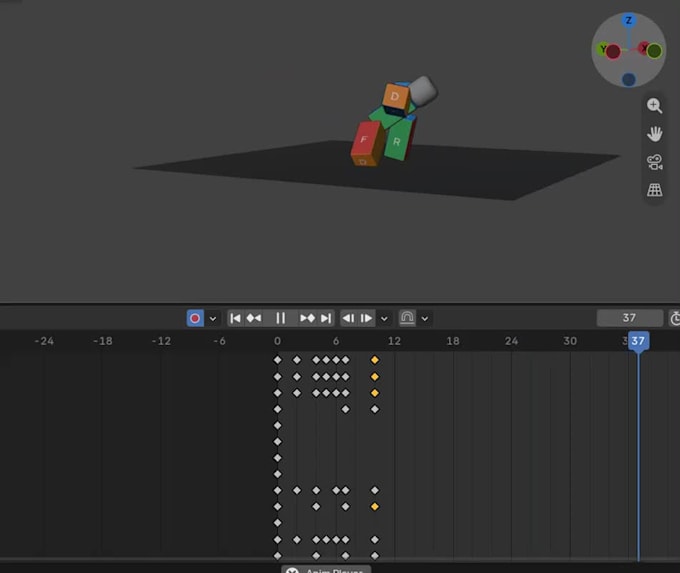Click frame 30 on the timeline ruler
The image size is (680, 573).
(x=570, y=341)
